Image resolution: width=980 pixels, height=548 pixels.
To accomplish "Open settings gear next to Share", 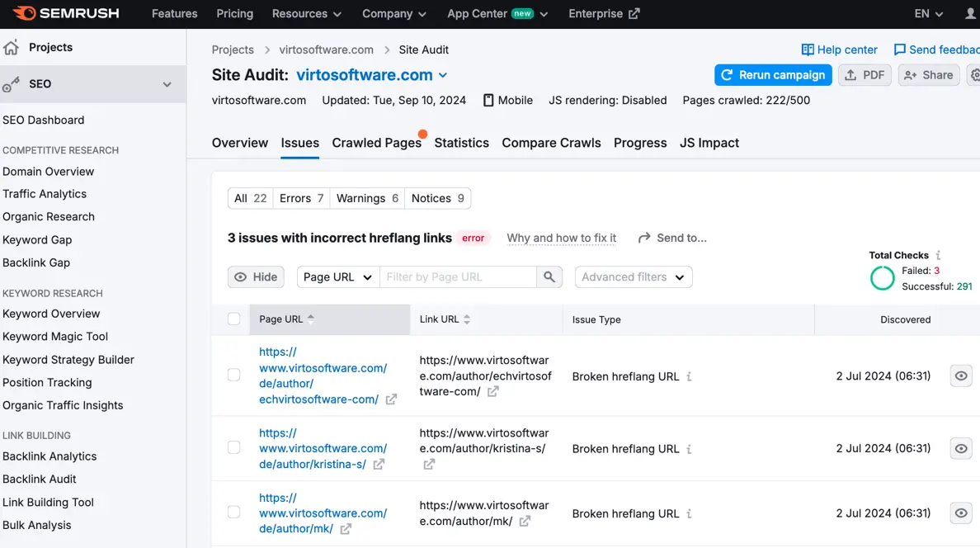I will [x=973, y=75].
